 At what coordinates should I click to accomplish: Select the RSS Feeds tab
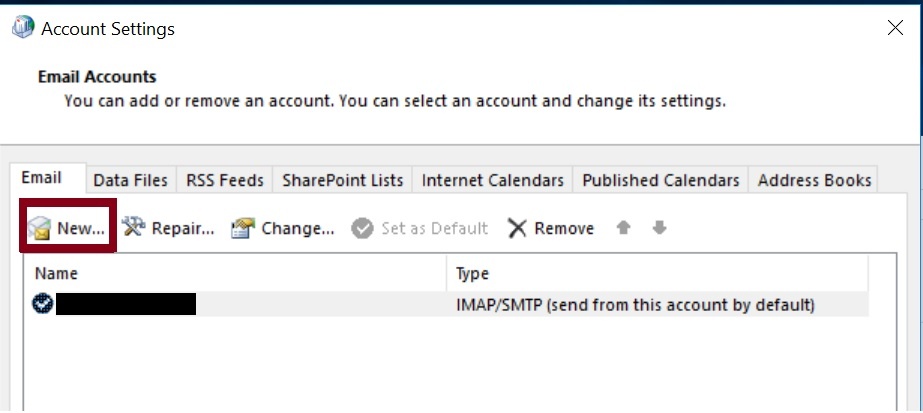point(225,181)
